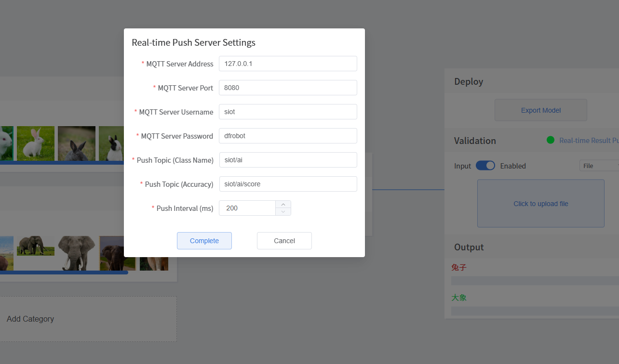The height and width of the screenshot is (364, 619).
Task: Click the Push Topic (Accuracy) field
Action: tap(288, 184)
